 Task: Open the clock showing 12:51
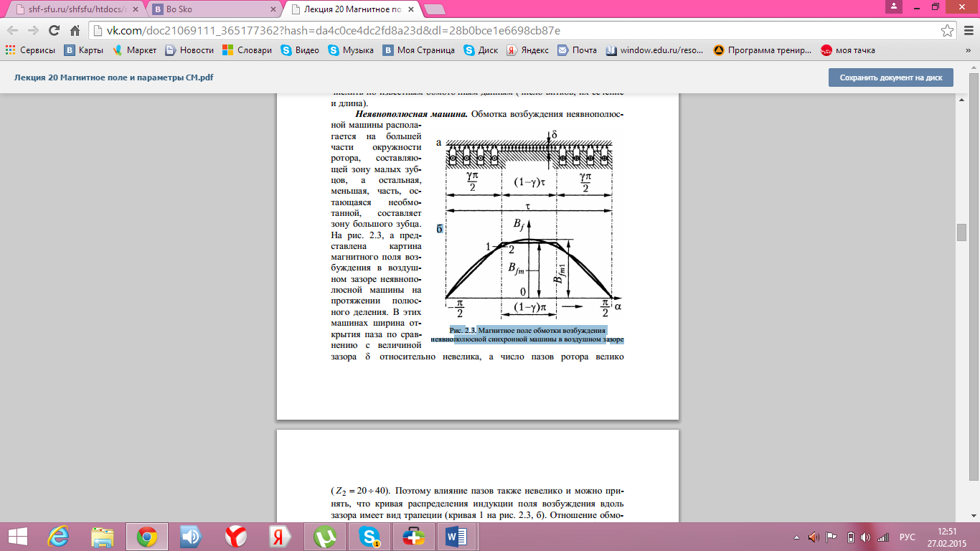pyautogui.click(x=946, y=536)
